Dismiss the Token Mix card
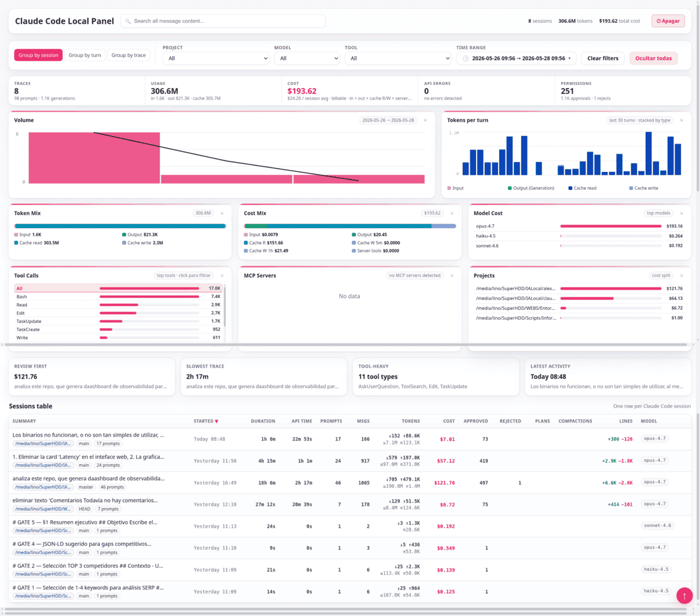The width and height of the screenshot is (700, 616). point(222,213)
